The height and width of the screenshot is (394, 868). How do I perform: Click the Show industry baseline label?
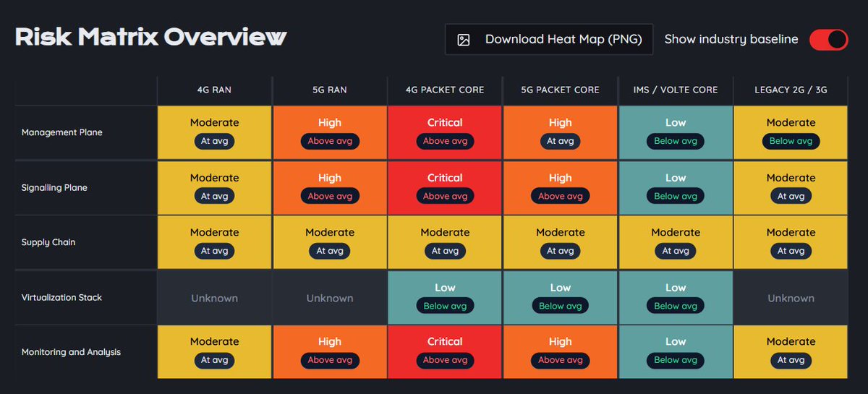pos(731,39)
